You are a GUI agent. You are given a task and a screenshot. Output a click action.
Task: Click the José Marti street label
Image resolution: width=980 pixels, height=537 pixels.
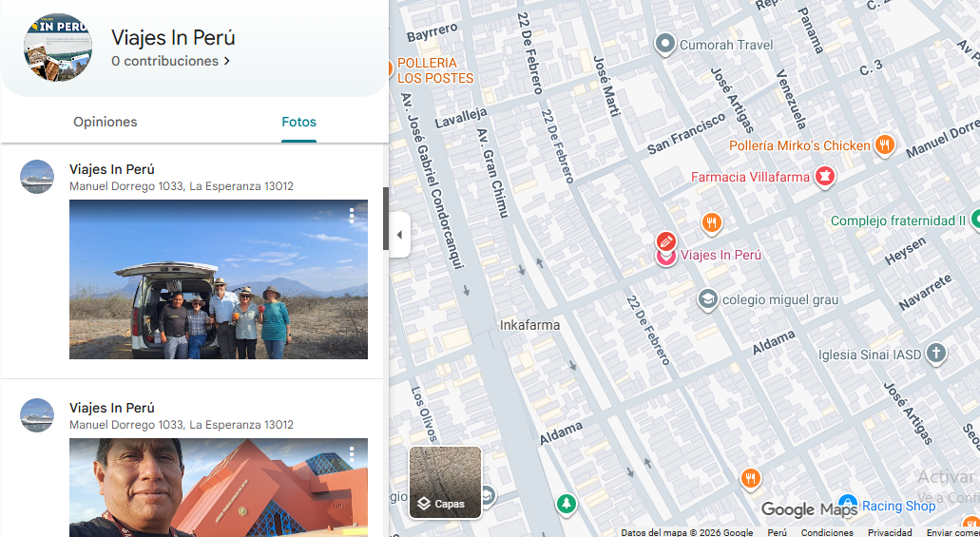pyautogui.click(x=606, y=86)
